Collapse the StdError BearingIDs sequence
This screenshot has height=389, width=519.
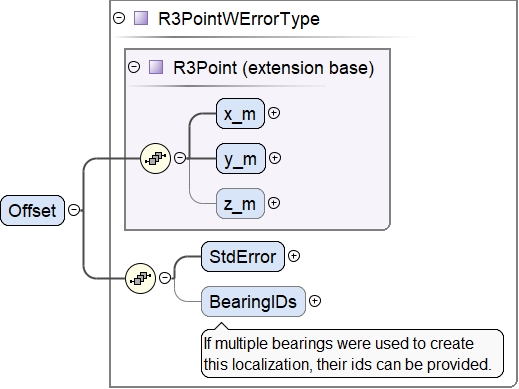tap(165, 278)
